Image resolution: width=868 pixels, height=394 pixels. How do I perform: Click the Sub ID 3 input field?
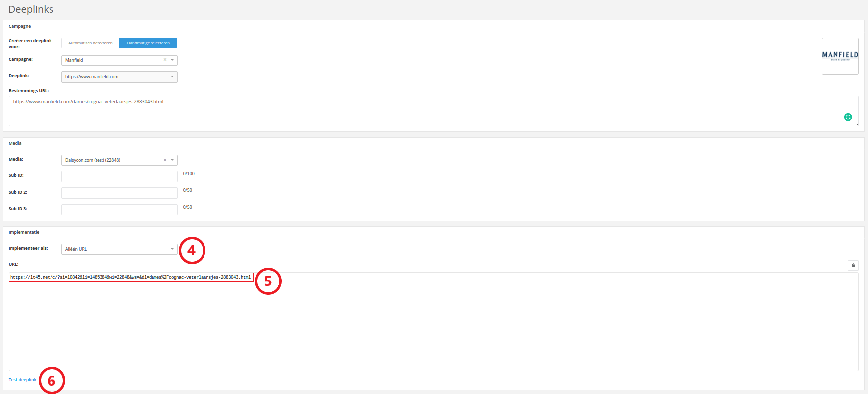tap(119, 210)
